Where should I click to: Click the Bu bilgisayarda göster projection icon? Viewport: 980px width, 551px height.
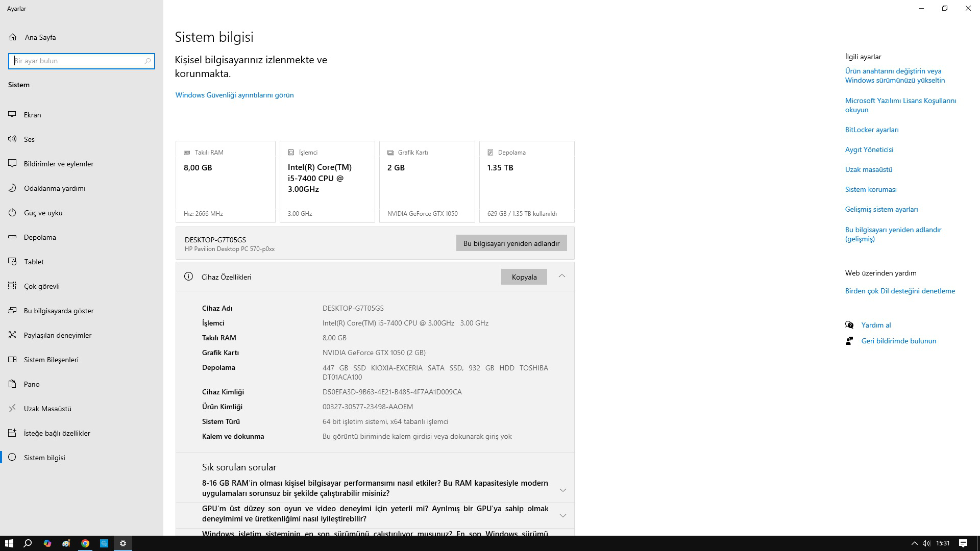click(12, 310)
